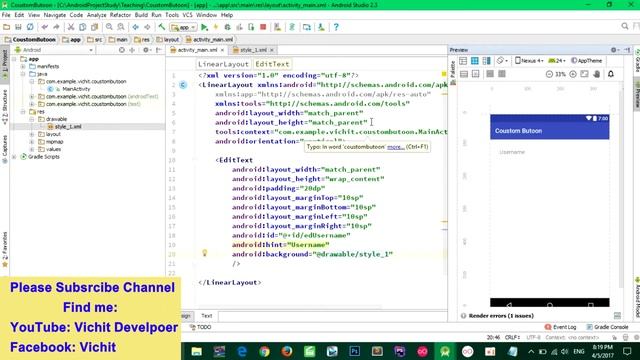
Task: Click the Save All toolbar icon
Action: (18, 27)
